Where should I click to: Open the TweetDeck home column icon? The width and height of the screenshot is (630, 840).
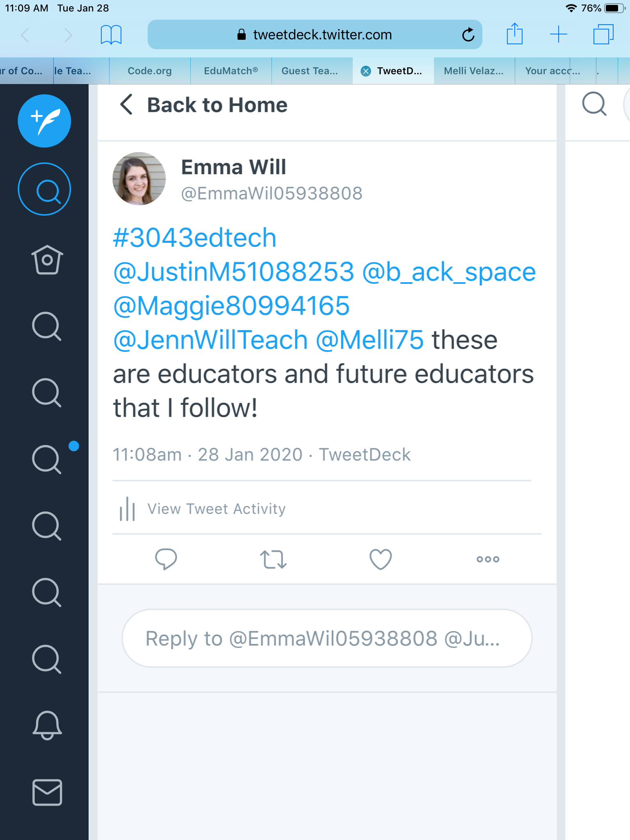(x=47, y=260)
